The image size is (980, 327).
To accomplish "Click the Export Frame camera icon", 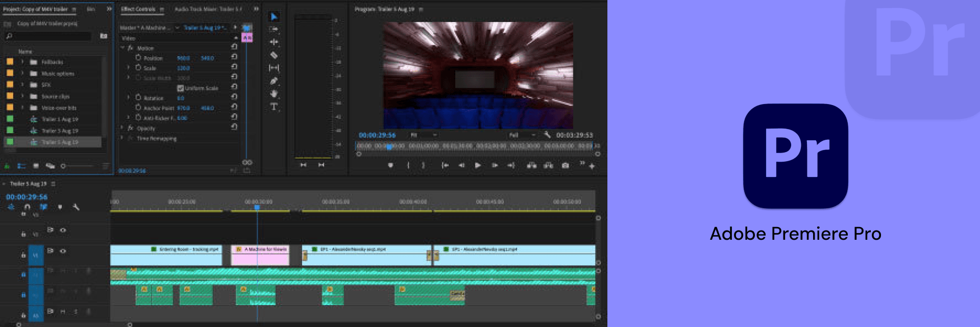I will (x=566, y=165).
